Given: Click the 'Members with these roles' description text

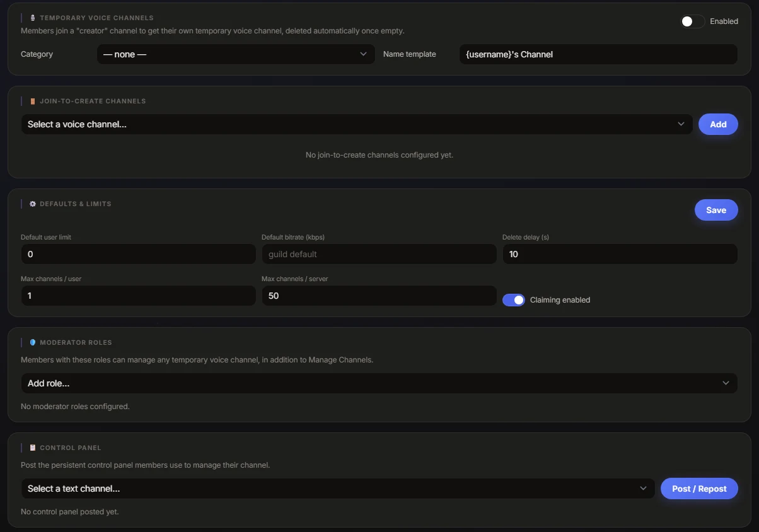Looking at the screenshot, I should click(197, 360).
